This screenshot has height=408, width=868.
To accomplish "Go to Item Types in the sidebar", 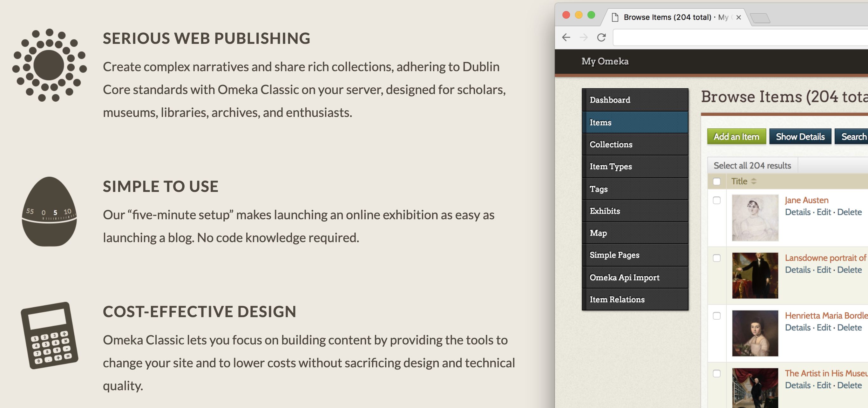I will pos(635,167).
